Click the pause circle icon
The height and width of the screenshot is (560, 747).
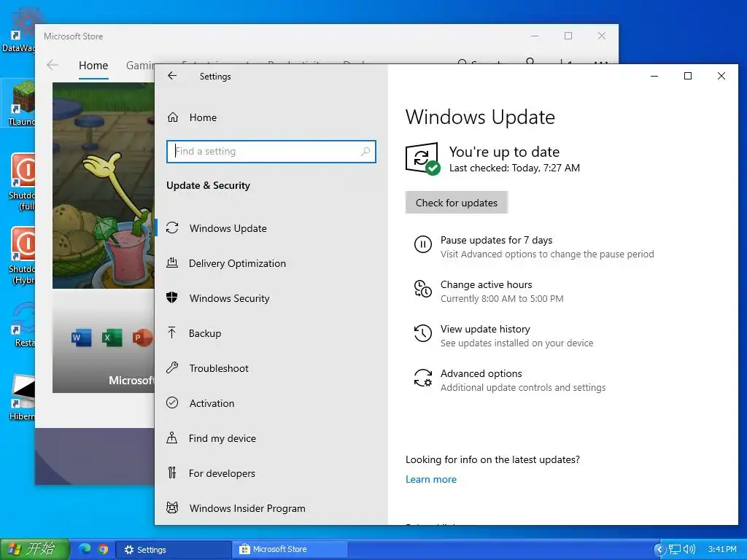(422, 244)
